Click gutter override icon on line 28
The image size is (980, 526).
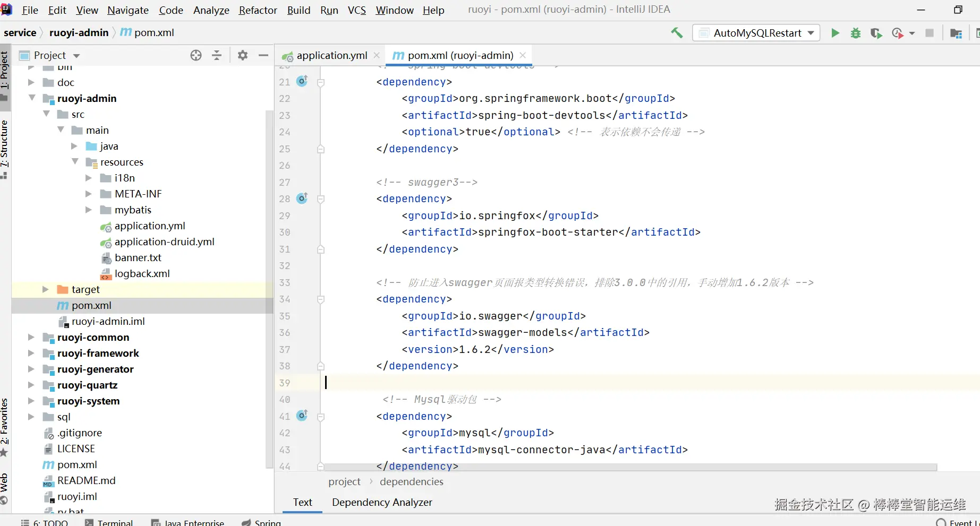[x=302, y=198]
